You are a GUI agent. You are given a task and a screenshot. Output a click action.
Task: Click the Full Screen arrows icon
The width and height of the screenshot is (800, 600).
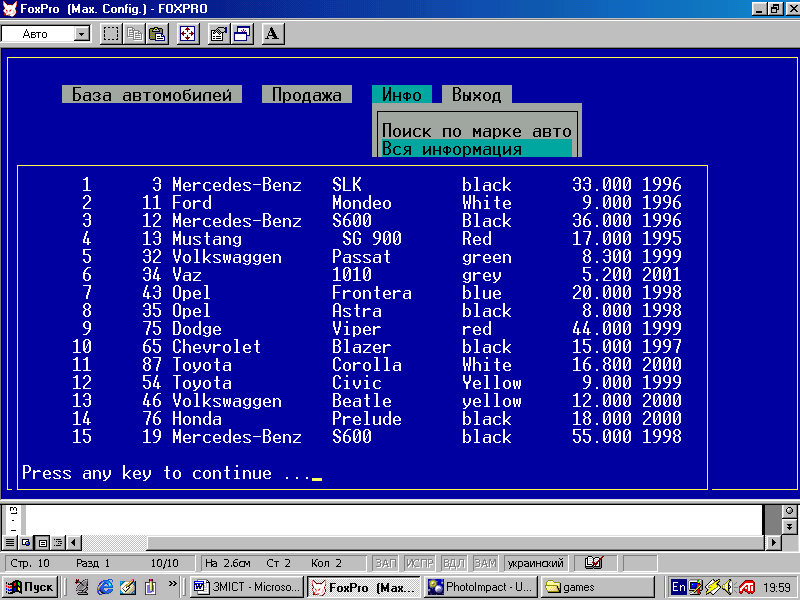tap(188, 34)
